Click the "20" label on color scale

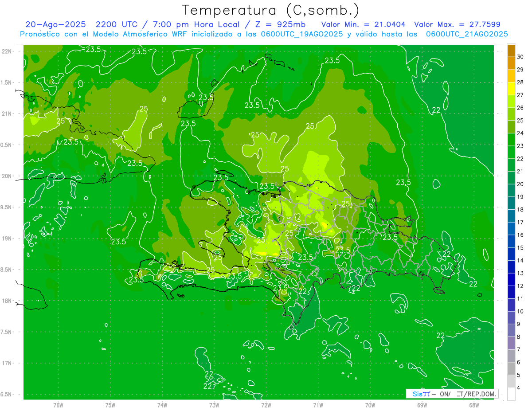pyautogui.click(x=520, y=184)
